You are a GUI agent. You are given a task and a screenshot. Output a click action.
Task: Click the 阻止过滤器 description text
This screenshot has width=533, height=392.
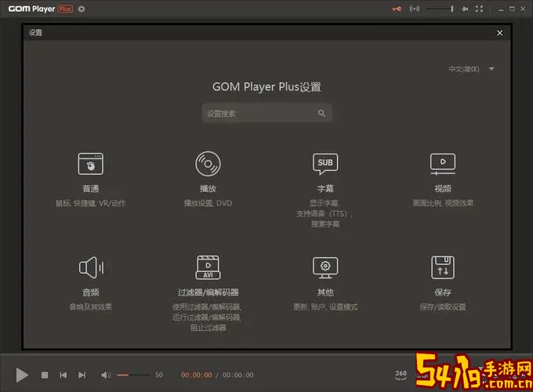point(208,328)
